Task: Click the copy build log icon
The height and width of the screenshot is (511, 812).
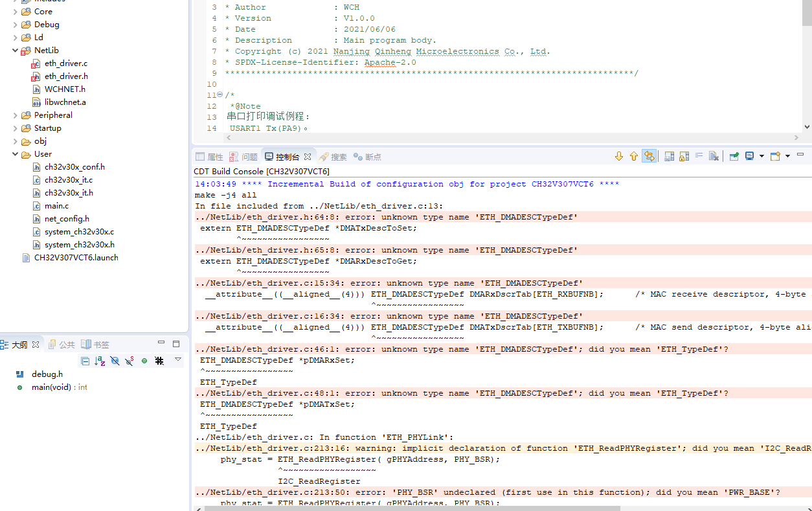Action: [x=670, y=156]
